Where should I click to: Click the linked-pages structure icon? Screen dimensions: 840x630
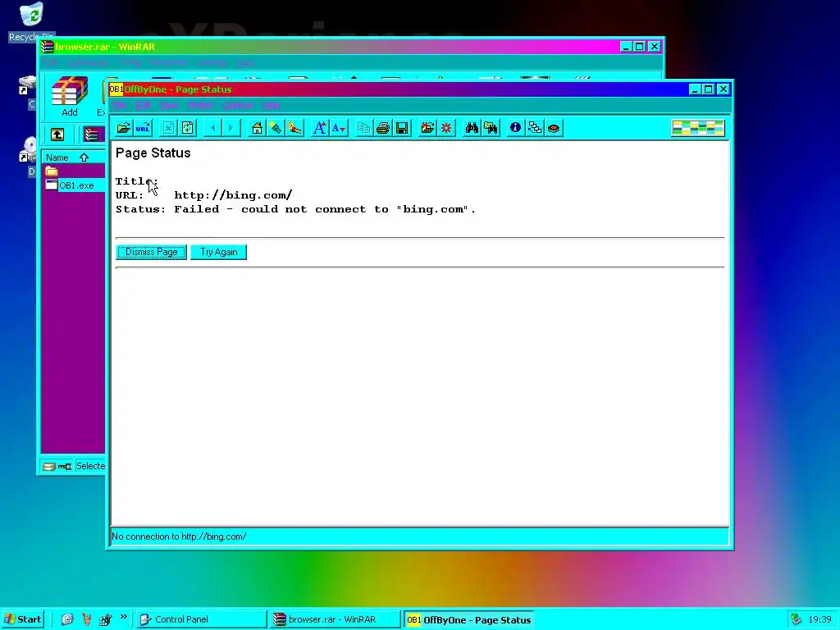[535, 128]
